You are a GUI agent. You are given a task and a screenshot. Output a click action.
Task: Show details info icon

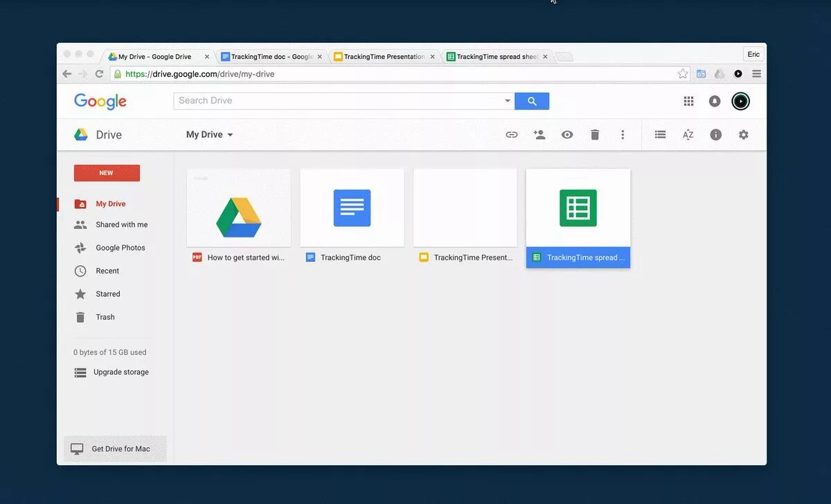tap(716, 135)
